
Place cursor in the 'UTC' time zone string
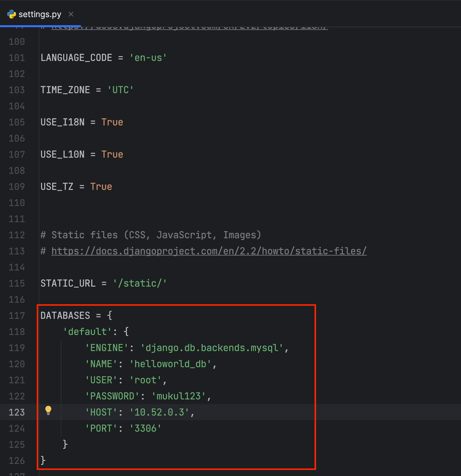click(x=120, y=90)
